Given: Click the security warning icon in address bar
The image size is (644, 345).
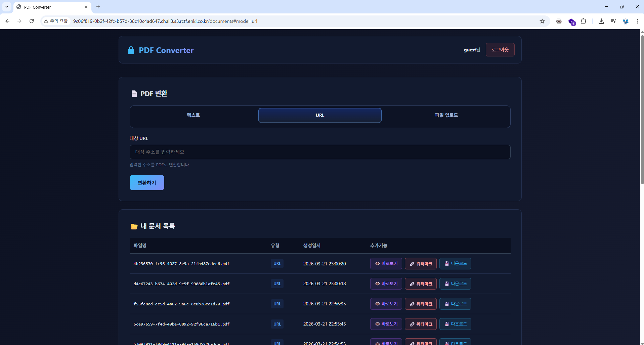Looking at the screenshot, I should (46, 21).
